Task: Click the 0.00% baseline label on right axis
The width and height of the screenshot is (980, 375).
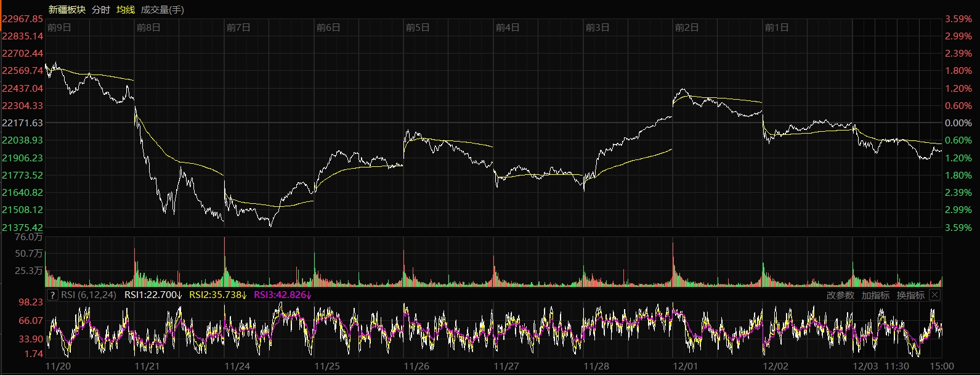Action: [958, 123]
